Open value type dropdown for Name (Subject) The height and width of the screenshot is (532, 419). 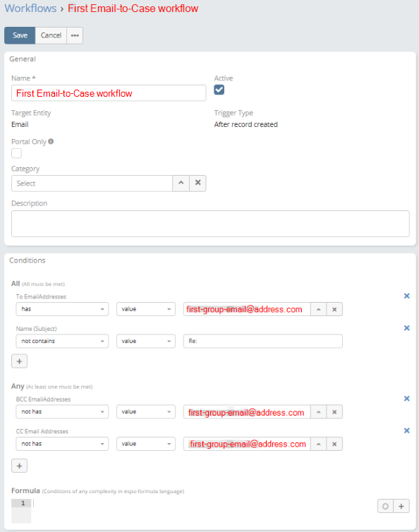coord(146,341)
